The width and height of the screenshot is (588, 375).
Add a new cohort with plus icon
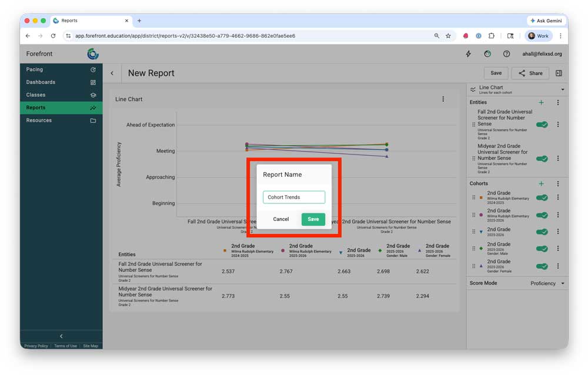(542, 184)
